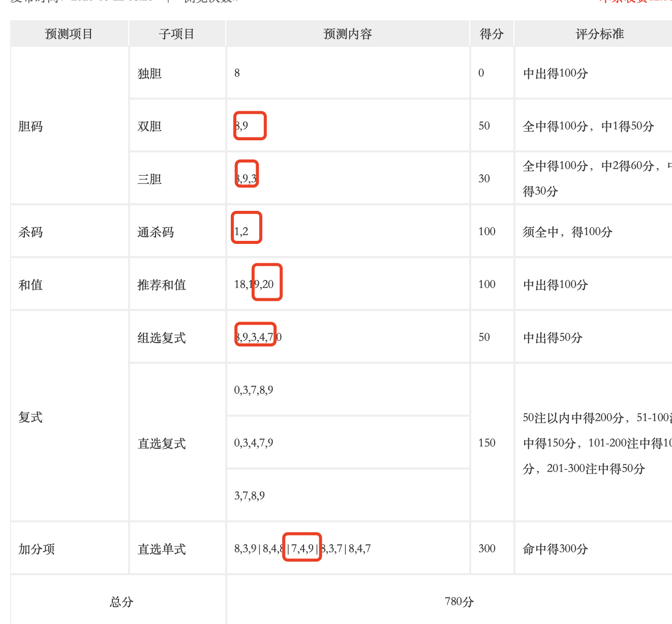Image resolution: width=672 pixels, height=624 pixels.
Task: Click the 组选复式 prediction numbers
Action: coord(257,337)
